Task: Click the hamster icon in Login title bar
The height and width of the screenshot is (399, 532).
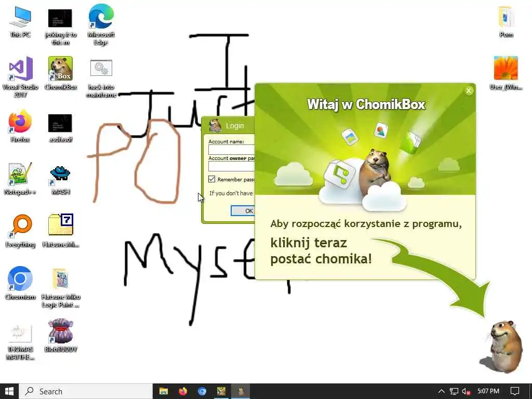Action: pyautogui.click(x=215, y=126)
